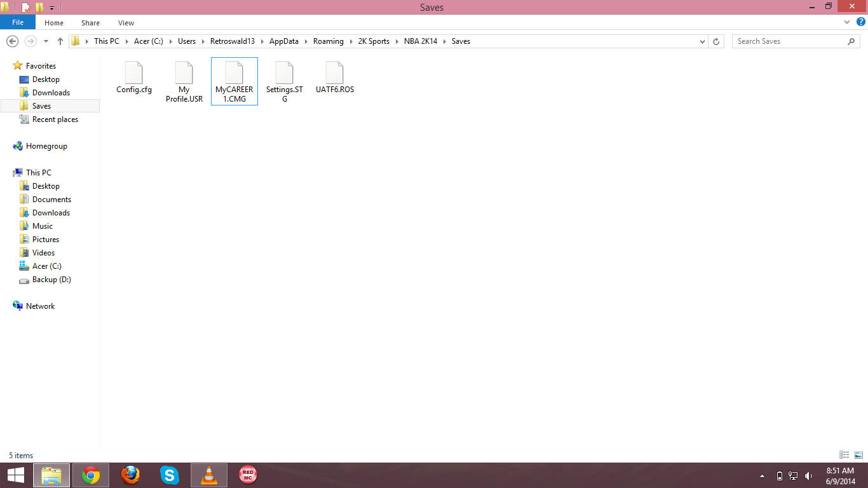Click AppData breadcrumb segment
The width and height of the screenshot is (868, 488).
coord(283,41)
